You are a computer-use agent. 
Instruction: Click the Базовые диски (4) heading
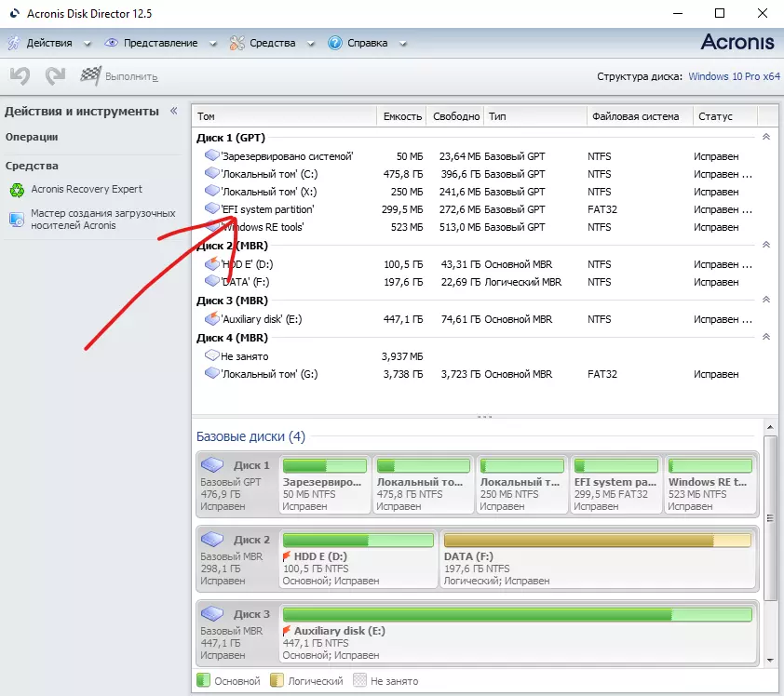click(250, 436)
